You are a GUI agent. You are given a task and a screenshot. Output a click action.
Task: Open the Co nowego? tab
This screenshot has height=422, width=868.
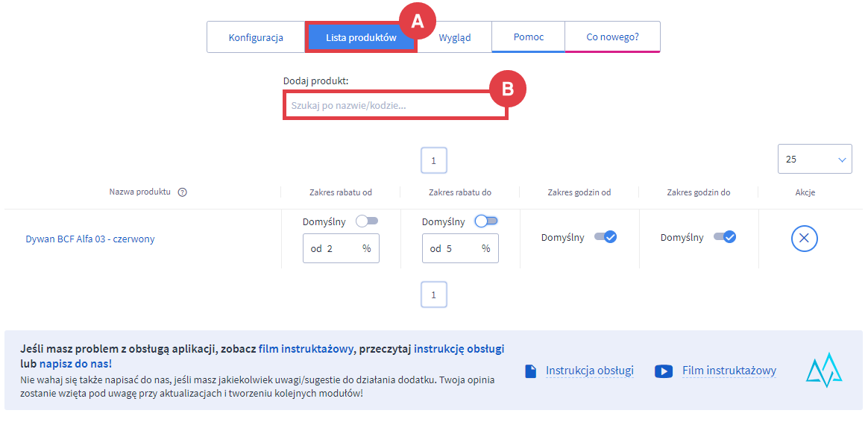pyautogui.click(x=612, y=37)
